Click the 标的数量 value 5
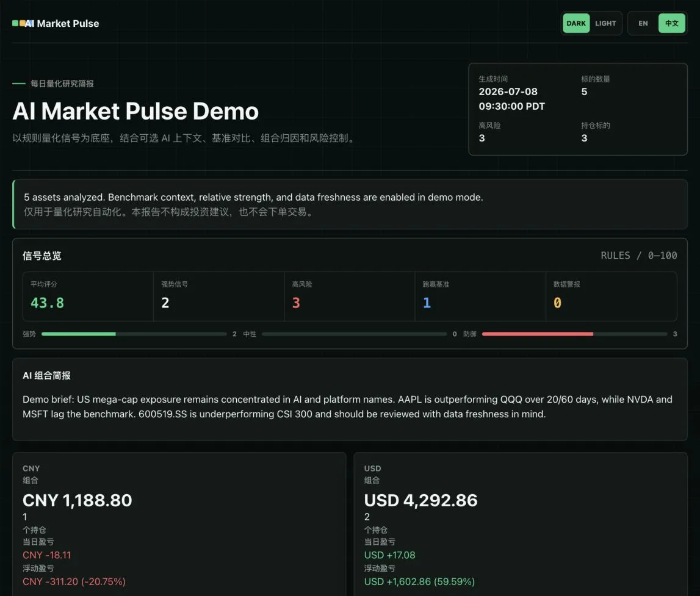 (584, 92)
